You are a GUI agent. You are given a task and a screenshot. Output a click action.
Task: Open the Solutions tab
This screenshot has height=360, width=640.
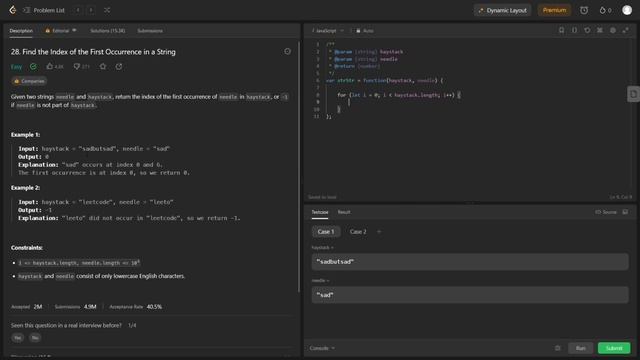[x=107, y=31]
